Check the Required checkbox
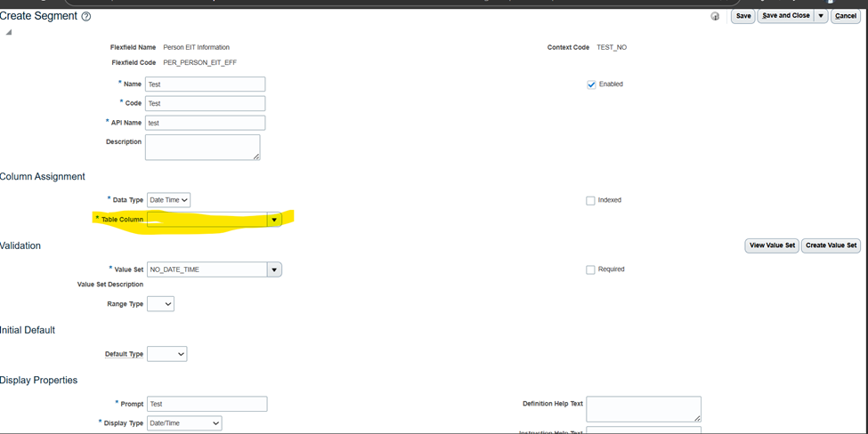The image size is (868, 434). point(590,269)
